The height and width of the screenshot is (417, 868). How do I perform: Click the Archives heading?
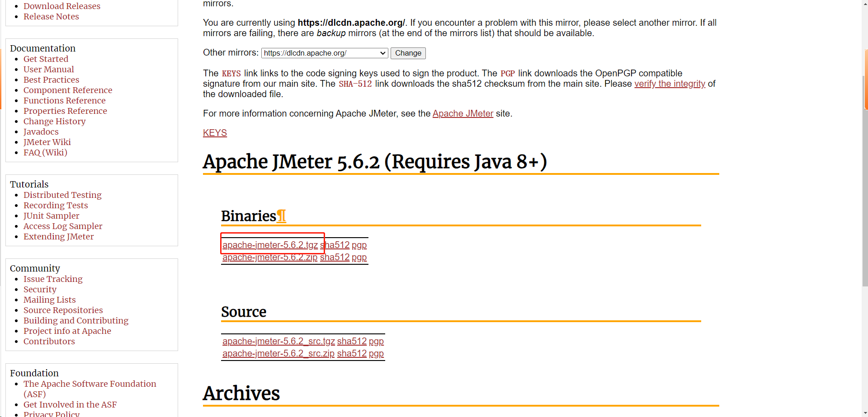tap(241, 393)
